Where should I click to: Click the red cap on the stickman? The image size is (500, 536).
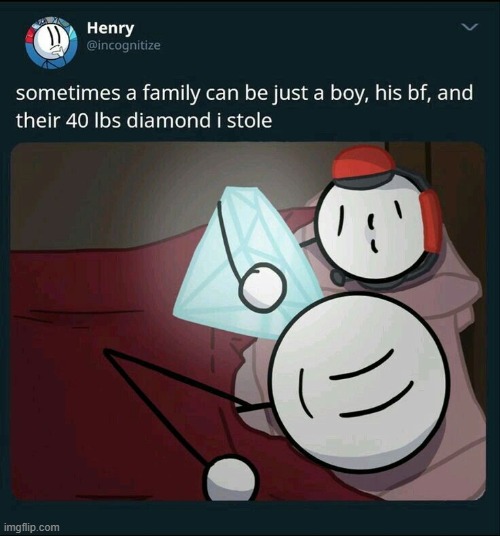363,163
